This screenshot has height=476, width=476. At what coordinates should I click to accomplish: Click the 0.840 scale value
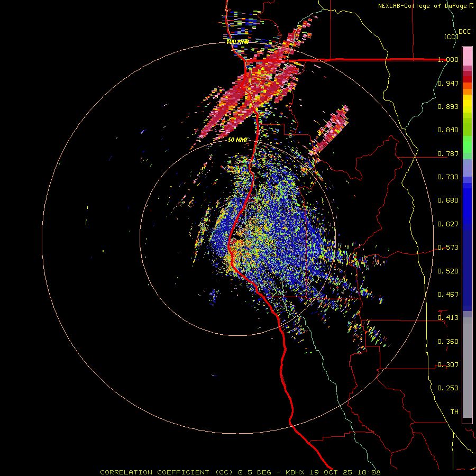[x=448, y=130]
